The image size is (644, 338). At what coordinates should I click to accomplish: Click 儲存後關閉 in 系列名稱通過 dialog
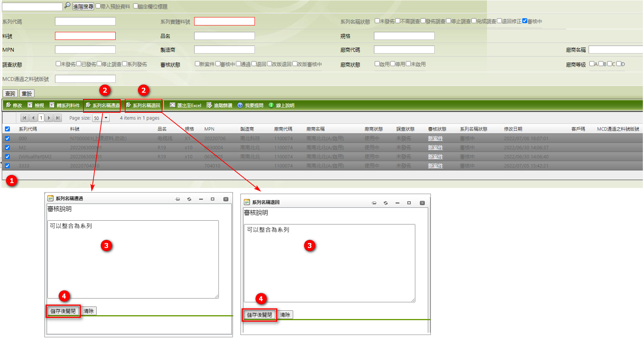pyautogui.click(x=63, y=311)
